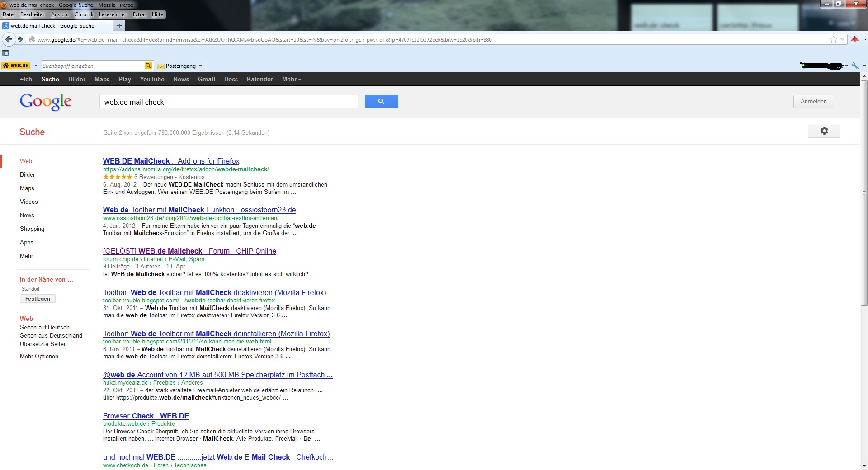
Task: Open the Bearbeiten menu
Action: tap(33, 14)
